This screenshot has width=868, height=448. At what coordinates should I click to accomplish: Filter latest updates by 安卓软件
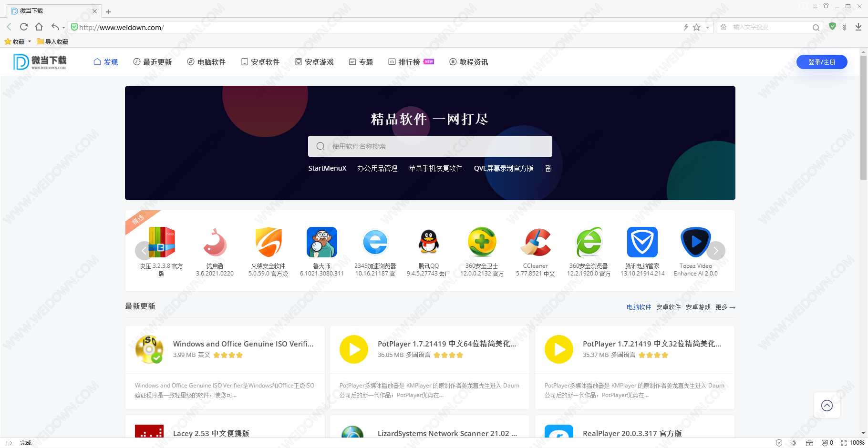668,307
